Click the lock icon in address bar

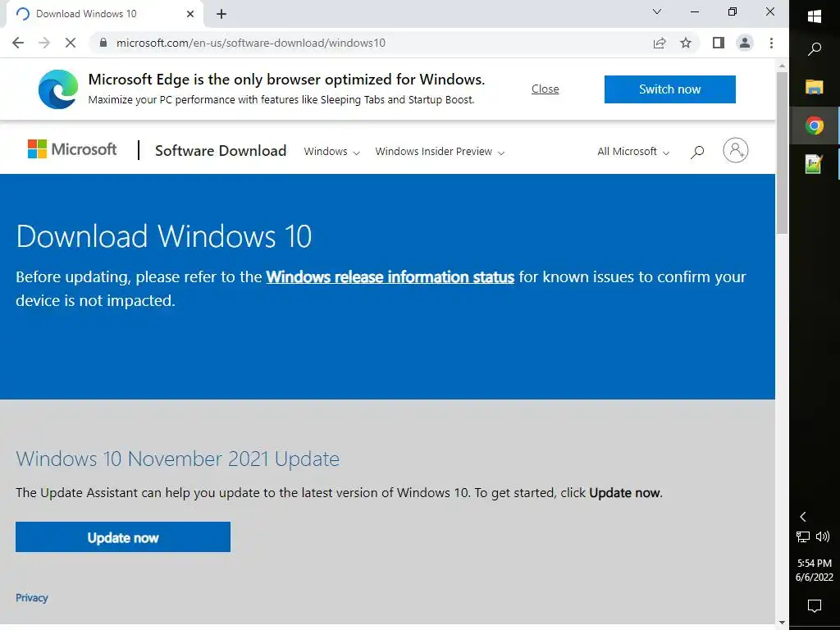[103, 43]
